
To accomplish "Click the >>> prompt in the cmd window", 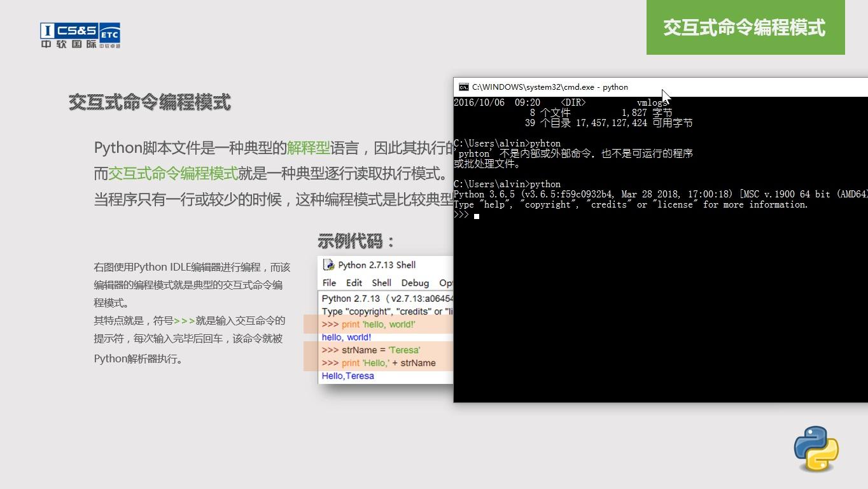I will click(x=461, y=215).
